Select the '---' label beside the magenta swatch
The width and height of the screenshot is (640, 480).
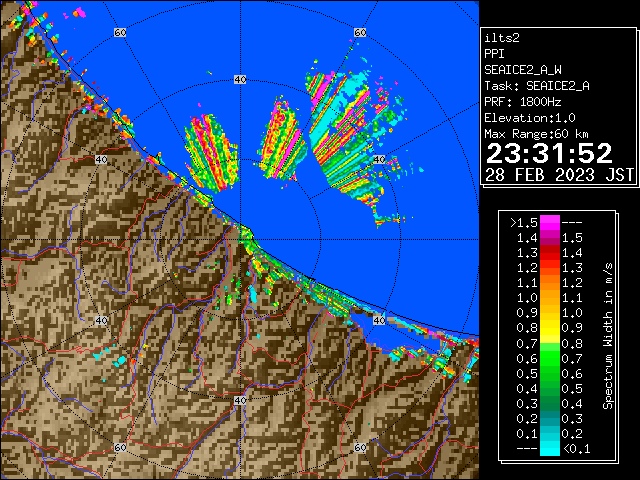click(x=572, y=223)
